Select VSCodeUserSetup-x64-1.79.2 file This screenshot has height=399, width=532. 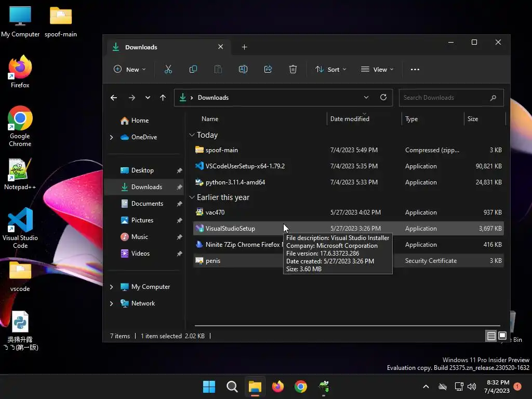349,166
